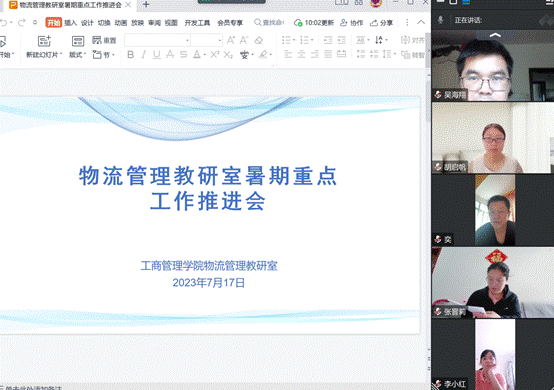
Task: Switch to the 设计 (Design) tab
Action: pyautogui.click(x=87, y=23)
